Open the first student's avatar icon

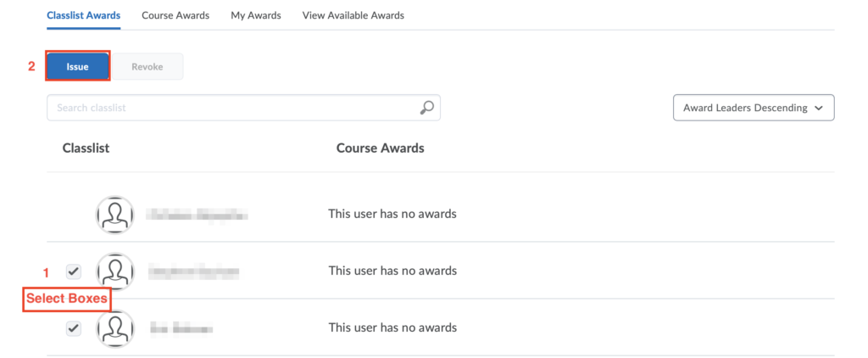[x=115, y=215]
